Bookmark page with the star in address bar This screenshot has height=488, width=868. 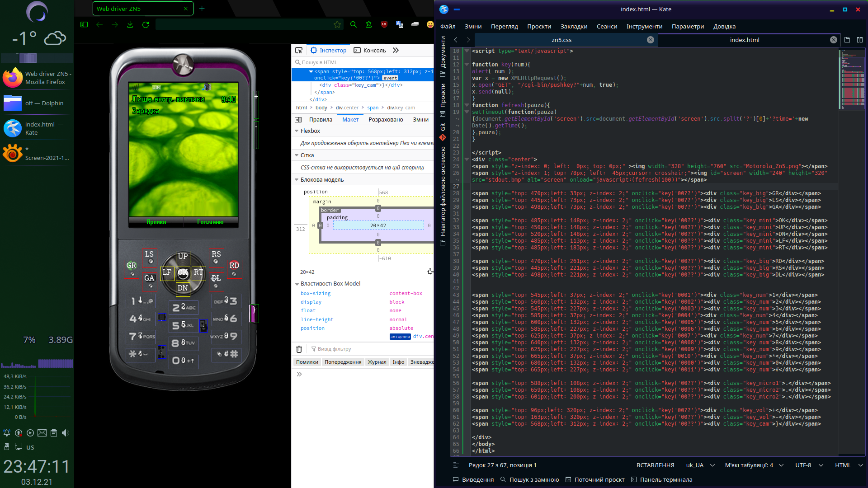coord(337,25)
